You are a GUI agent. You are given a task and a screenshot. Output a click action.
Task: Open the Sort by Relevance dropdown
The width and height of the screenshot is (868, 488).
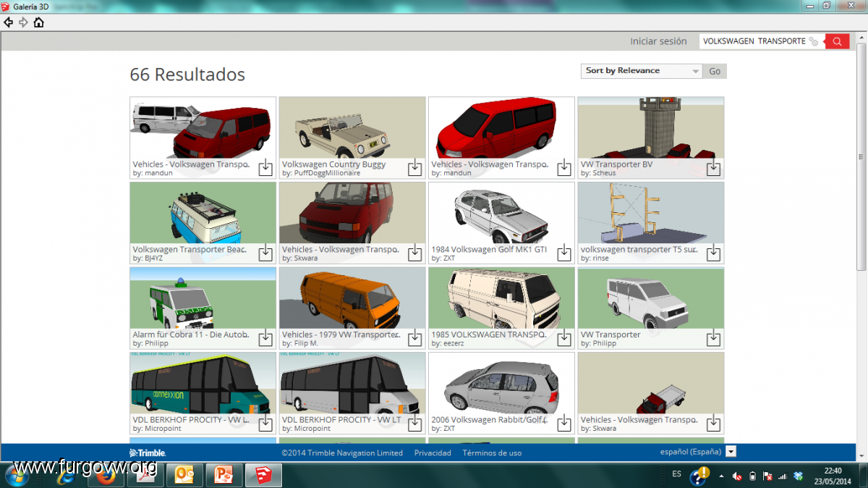(642, 71)
